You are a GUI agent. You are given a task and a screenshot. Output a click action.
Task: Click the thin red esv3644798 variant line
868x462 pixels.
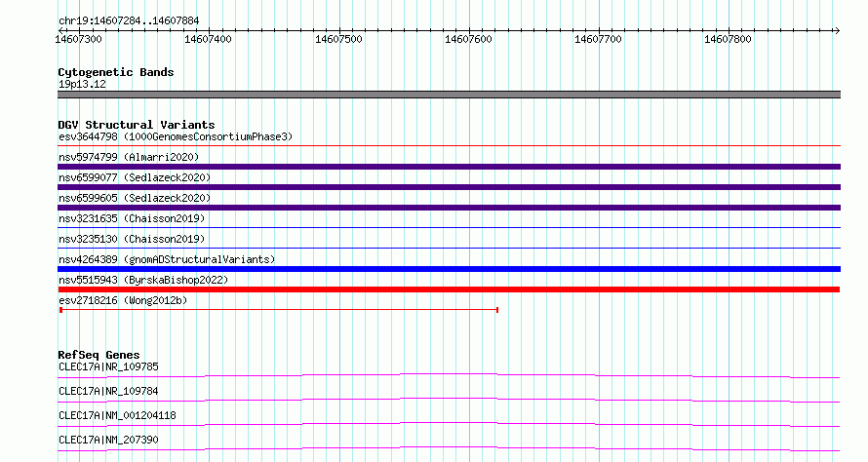coord(449,146)
